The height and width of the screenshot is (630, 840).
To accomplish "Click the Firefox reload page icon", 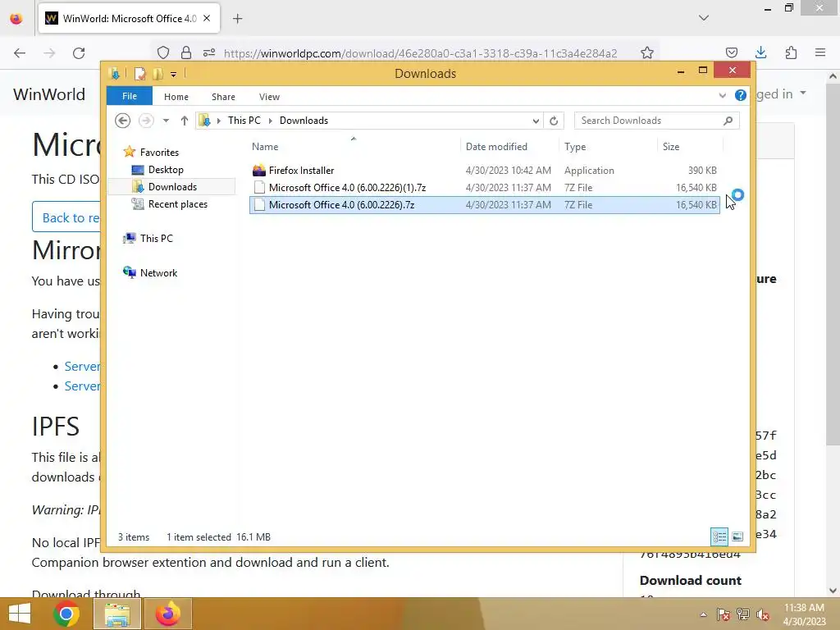I will tap(79, 53).
